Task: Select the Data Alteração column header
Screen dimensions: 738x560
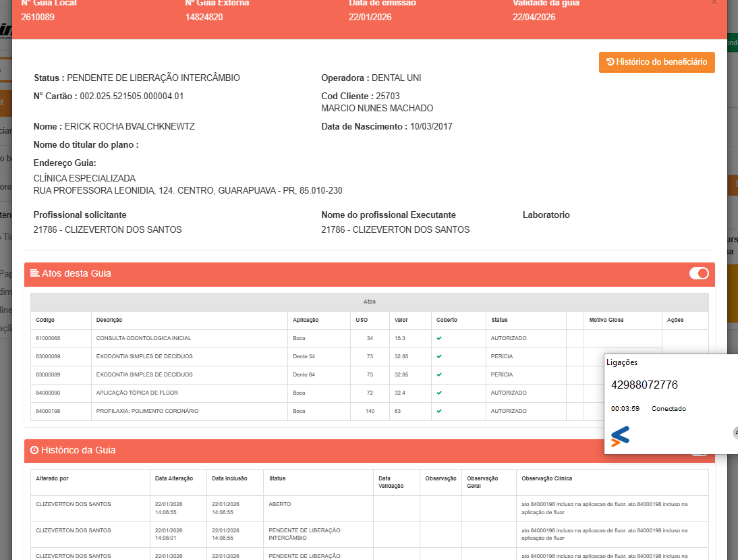Action: click(174, 478)
